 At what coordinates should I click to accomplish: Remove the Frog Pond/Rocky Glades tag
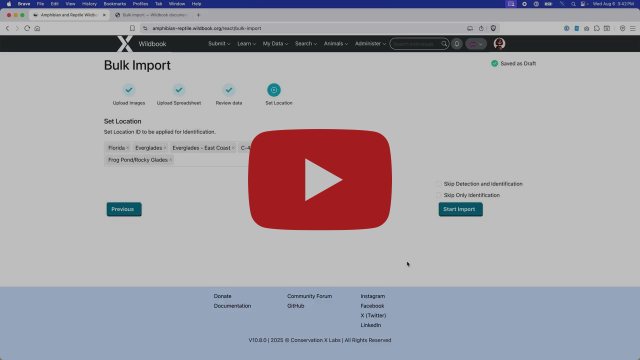point(170,160)
